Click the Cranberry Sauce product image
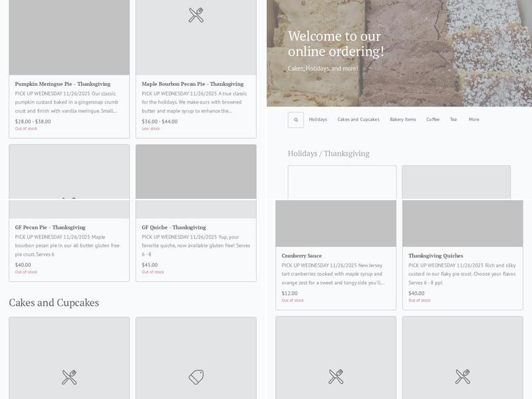Screen dimensions: 532x399 tap(336, 223)
